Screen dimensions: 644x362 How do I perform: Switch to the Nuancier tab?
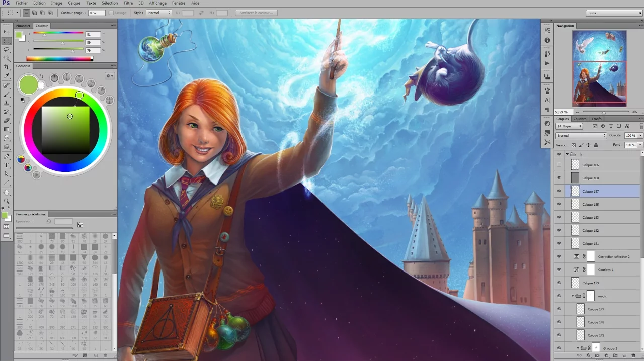pyautogui.click(x=23, y=25)
